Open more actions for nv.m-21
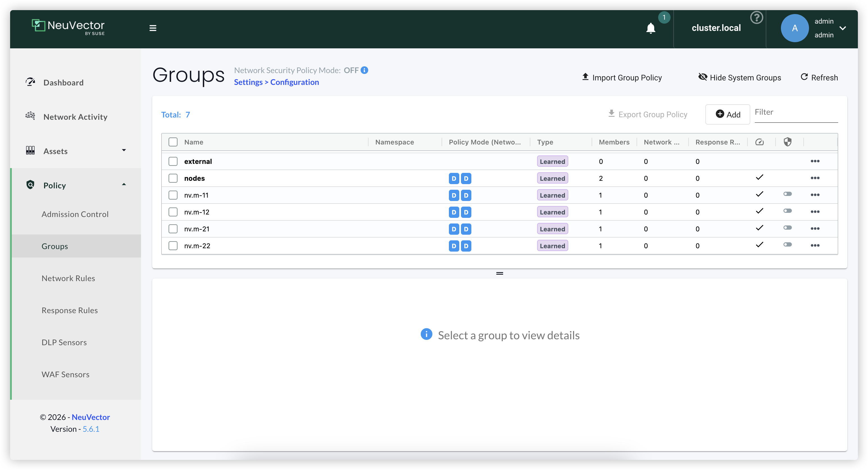Screen dimensions: 868x470 click(815, 229)
